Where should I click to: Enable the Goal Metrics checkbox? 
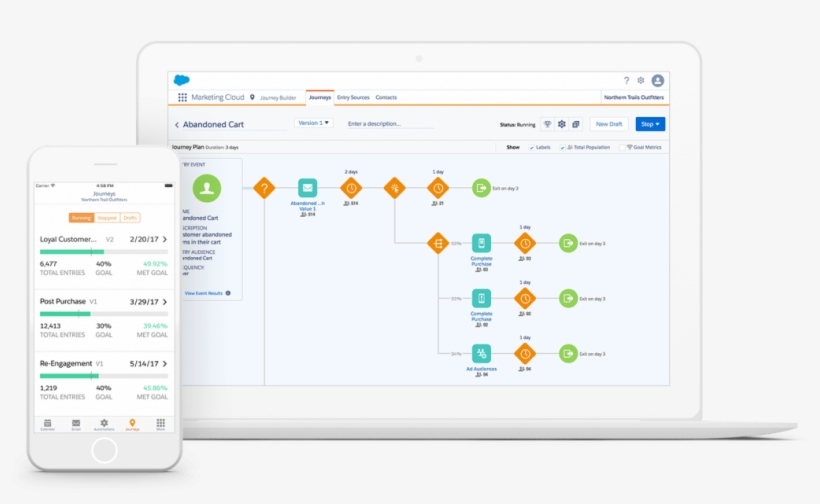click(x=622, y=147)
